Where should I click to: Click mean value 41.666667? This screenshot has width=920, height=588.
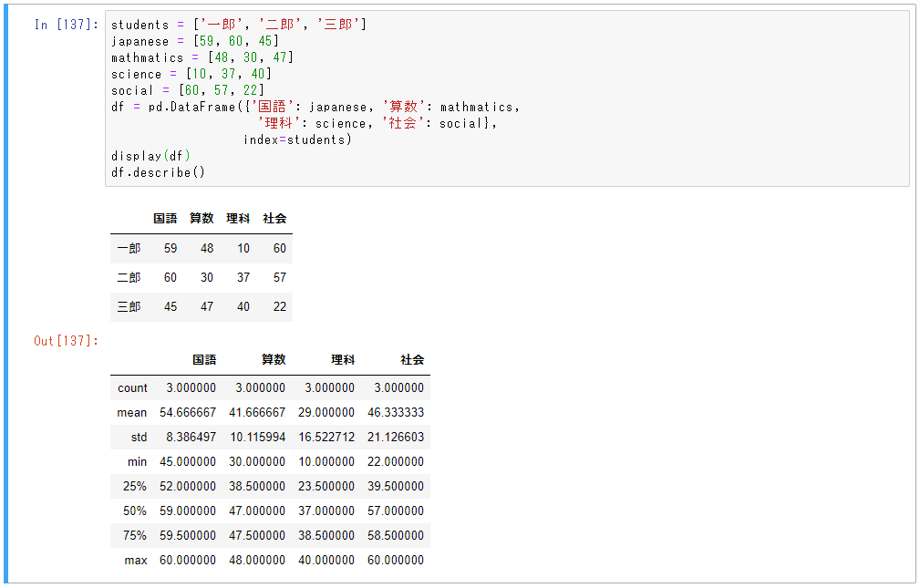pyautogui.click(x=257, y=413)
